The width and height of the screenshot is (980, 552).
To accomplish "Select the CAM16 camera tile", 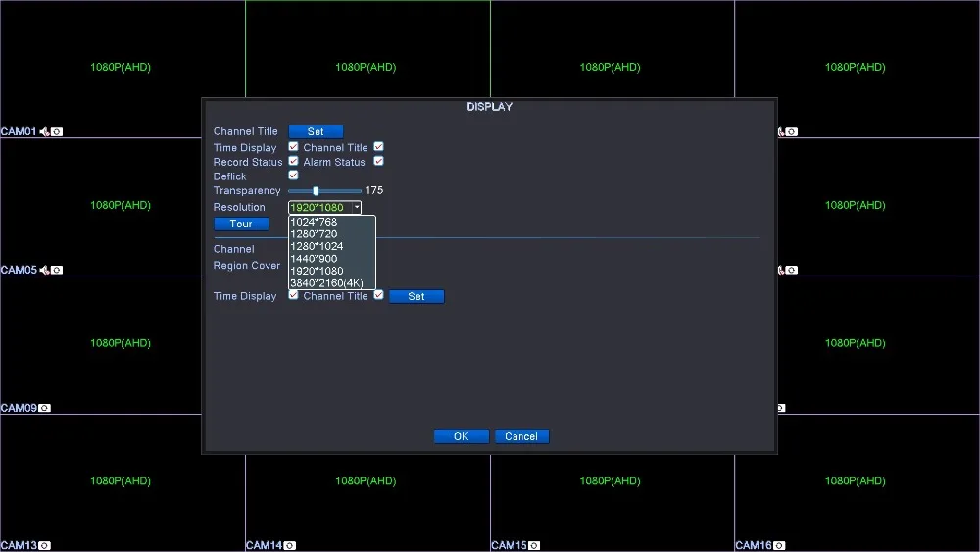I will tap(857, 483).
